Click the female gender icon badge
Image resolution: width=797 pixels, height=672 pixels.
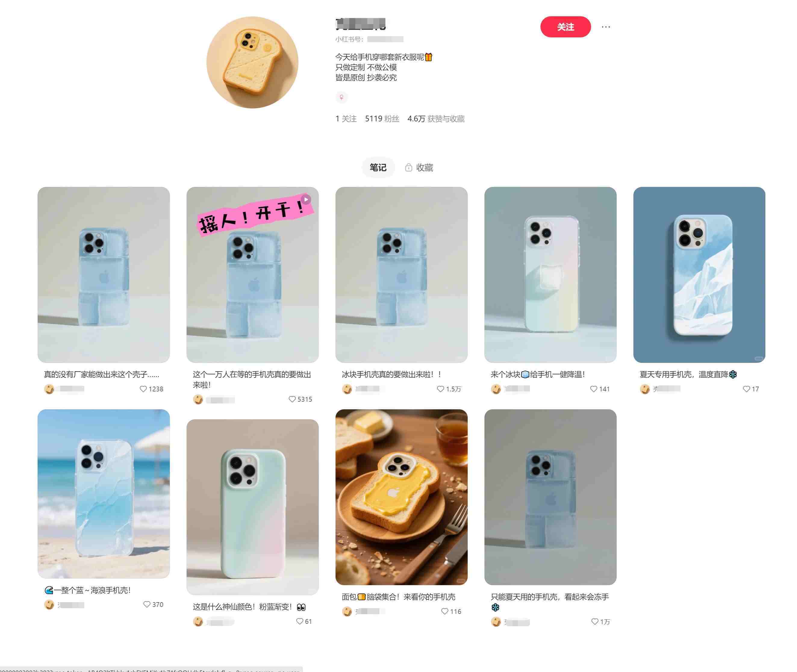[341, 97]
